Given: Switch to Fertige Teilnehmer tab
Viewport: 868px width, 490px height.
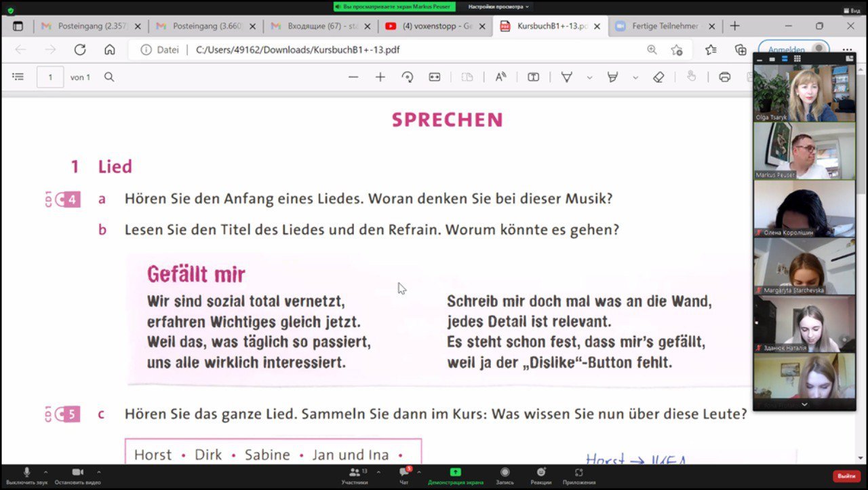Looking at the screenshot, I should coord(663,26).
